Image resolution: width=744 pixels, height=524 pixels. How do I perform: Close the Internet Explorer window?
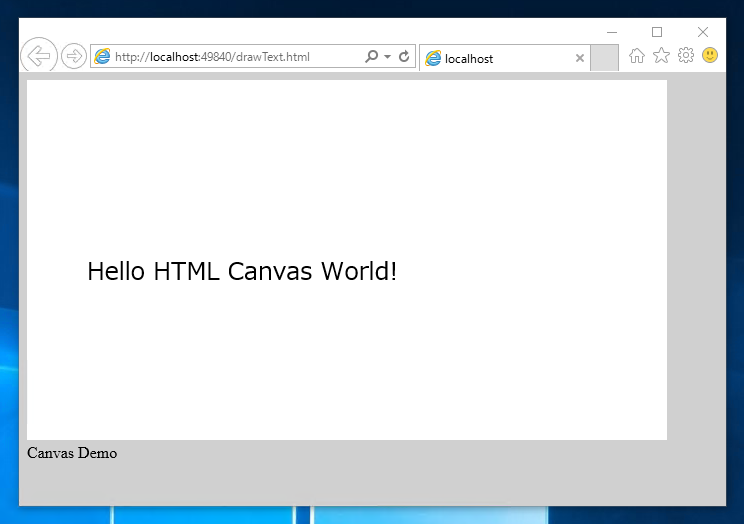(703, 32)
